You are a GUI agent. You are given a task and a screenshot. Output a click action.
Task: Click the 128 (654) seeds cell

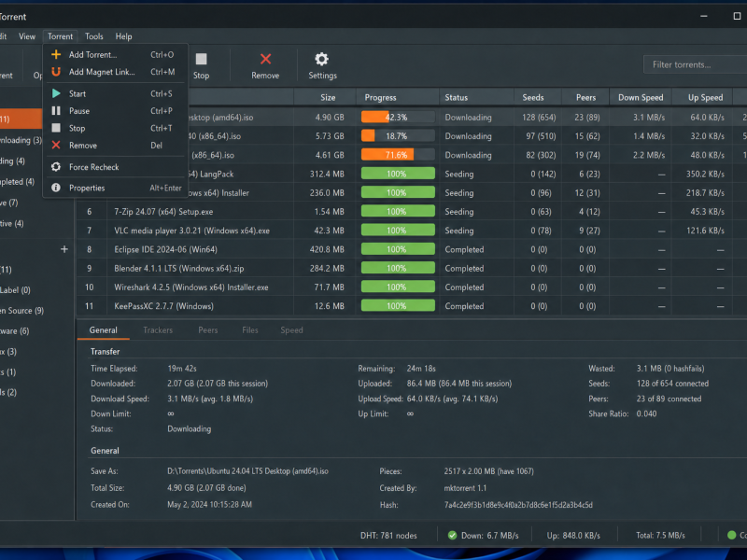coord(539,118)
